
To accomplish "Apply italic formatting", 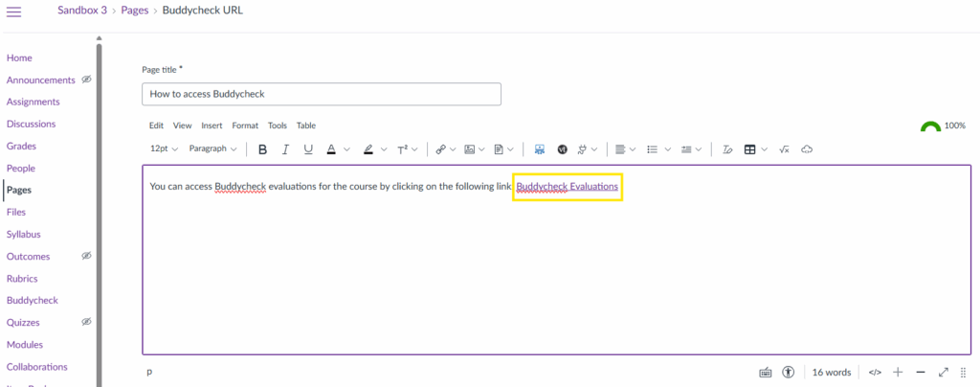I will coord(285,149).
